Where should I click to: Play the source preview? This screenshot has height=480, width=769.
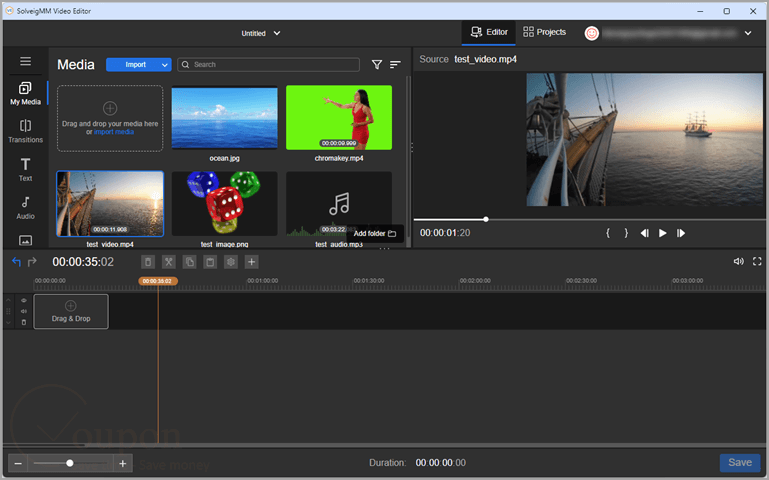(x=663, y=233)
